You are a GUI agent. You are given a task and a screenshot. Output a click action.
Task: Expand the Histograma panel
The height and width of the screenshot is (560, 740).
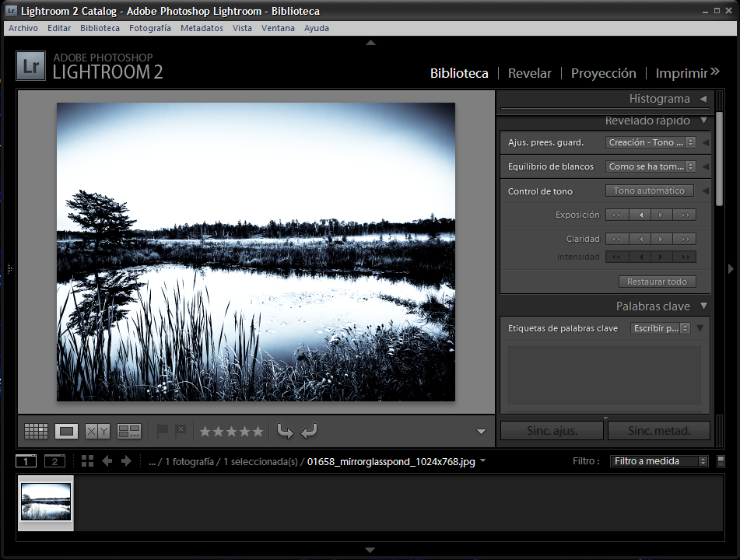(703, 99)
